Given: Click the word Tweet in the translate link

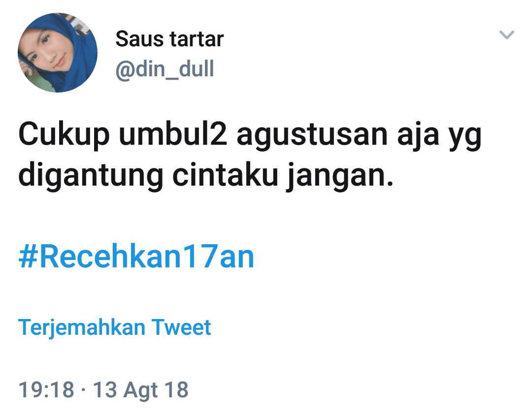Looking at the screenshot, I should coord(181,327).
